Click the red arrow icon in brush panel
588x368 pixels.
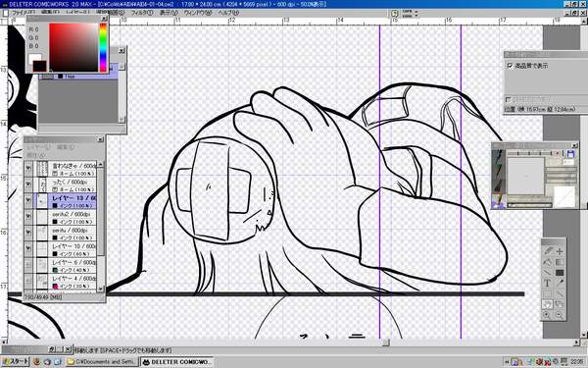coord(558,153)
